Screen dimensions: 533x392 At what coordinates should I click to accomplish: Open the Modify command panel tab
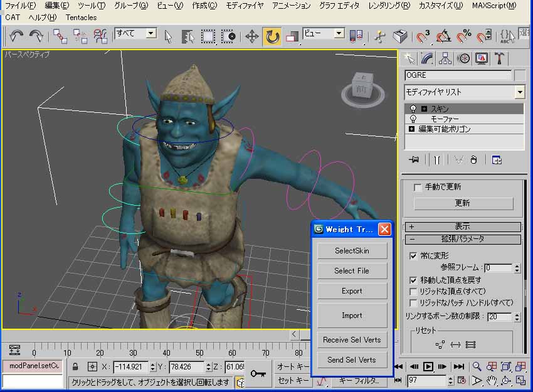pyautogui.click(x=427, y=59)
